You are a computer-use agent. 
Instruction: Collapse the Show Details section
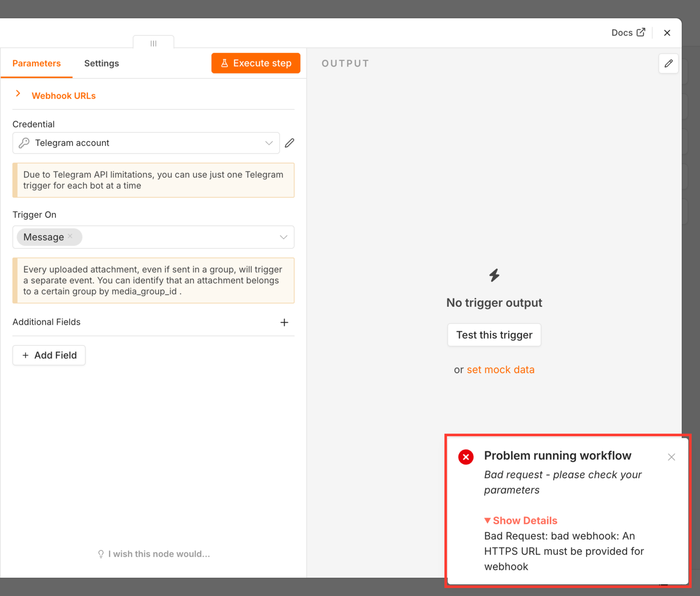[521, 521]
